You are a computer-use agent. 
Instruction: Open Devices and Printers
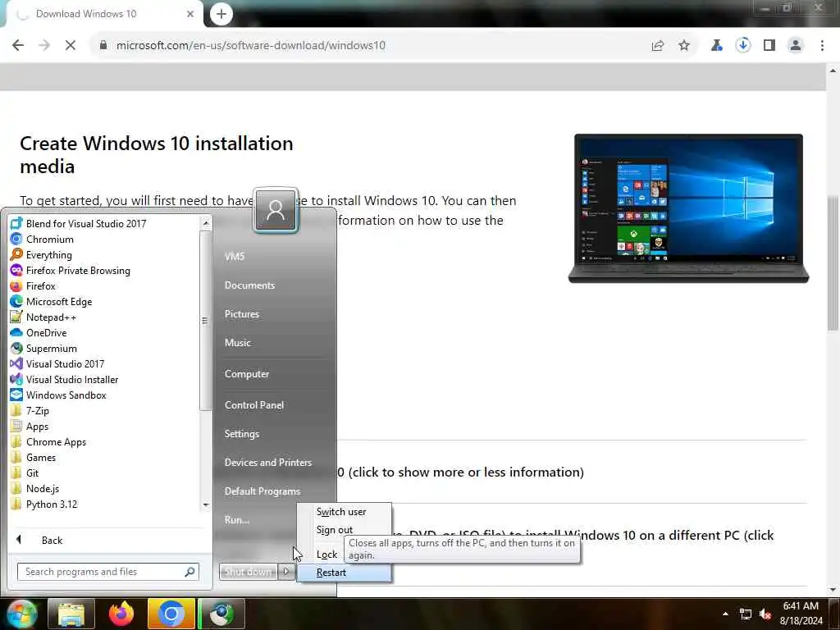268,462
